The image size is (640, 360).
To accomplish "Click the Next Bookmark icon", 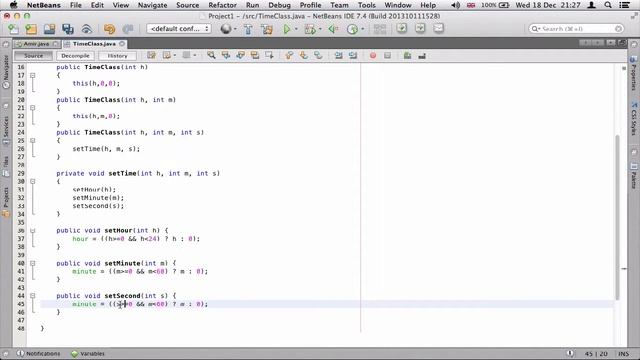I will (x=304, y=56).
